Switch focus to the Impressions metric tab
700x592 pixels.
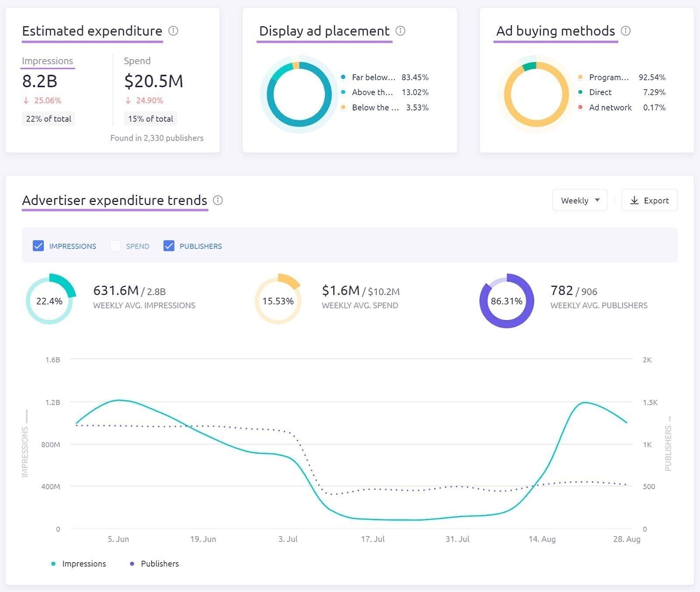click(x=47, y=61)
